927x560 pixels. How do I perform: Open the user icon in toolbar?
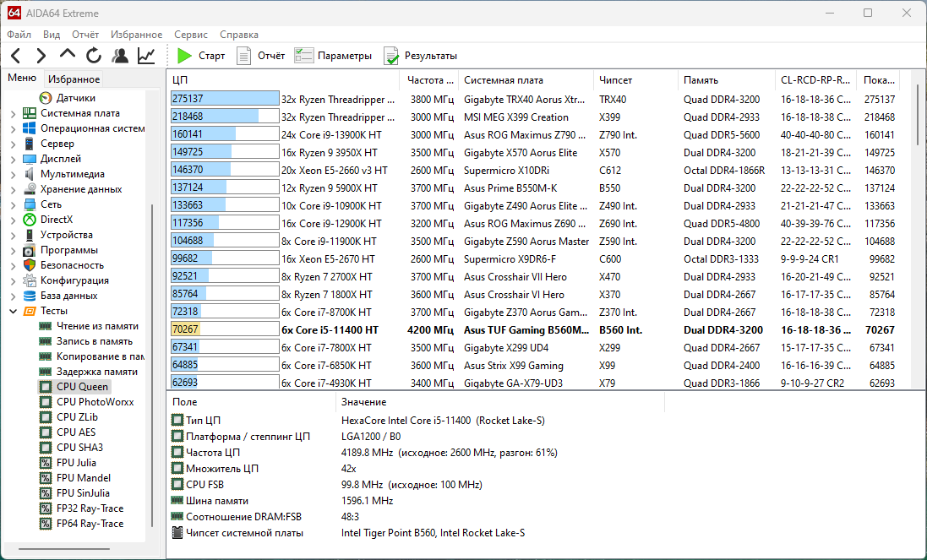click(120, 56)
